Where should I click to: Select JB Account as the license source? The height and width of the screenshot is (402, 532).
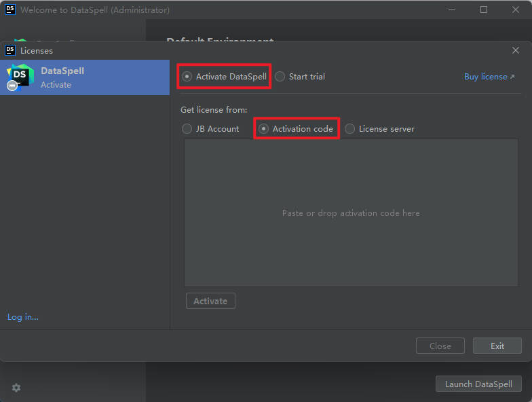(187, 128)
